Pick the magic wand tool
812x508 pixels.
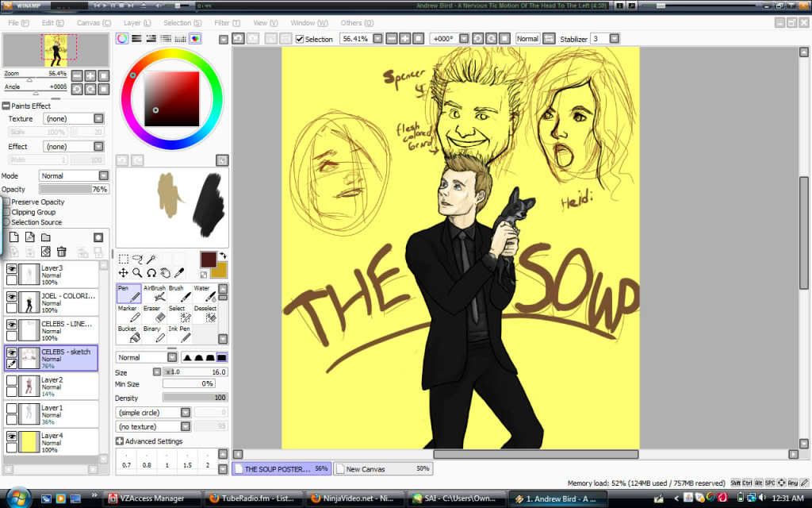click(151, 259)
